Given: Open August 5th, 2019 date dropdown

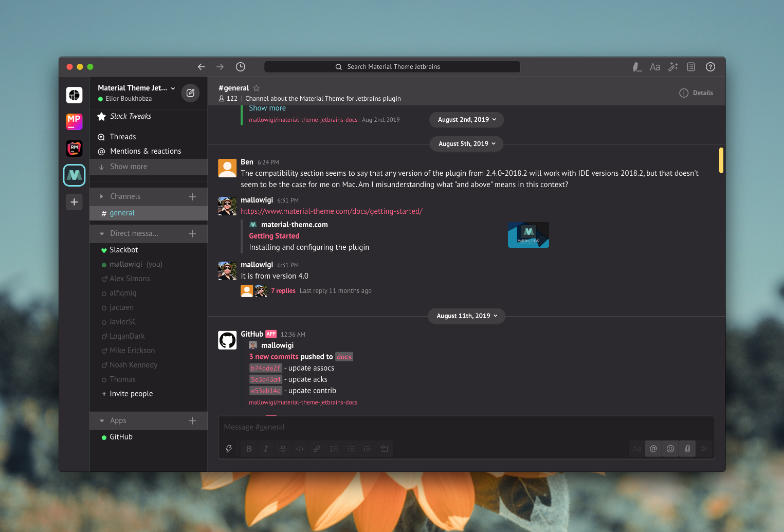Looking at the screenshot, I should [467, 144].
